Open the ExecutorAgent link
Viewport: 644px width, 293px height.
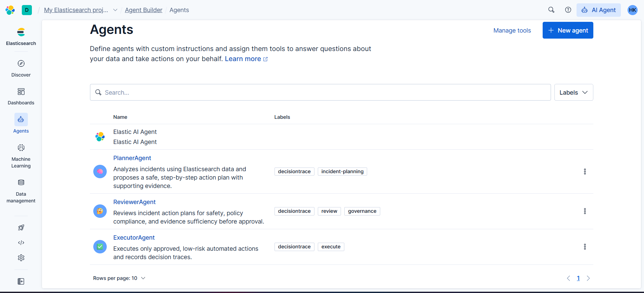point(134,238)
